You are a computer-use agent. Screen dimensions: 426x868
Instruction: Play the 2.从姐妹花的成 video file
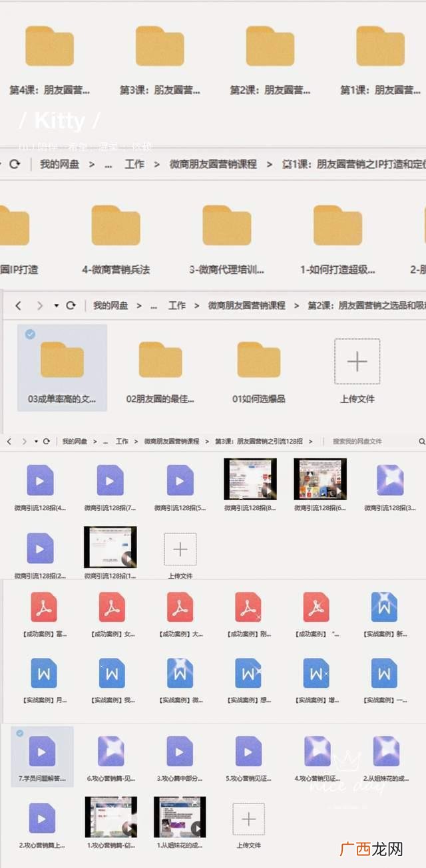point(386,752)
